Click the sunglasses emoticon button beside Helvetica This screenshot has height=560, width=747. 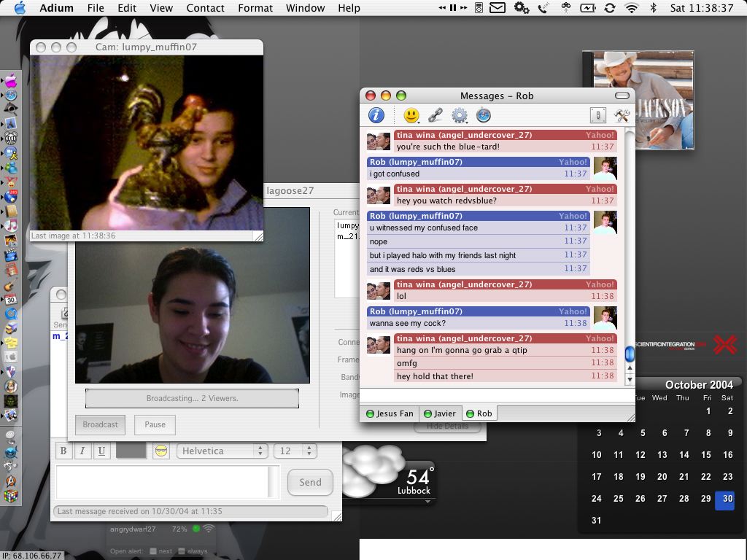(x=161, y=451)
